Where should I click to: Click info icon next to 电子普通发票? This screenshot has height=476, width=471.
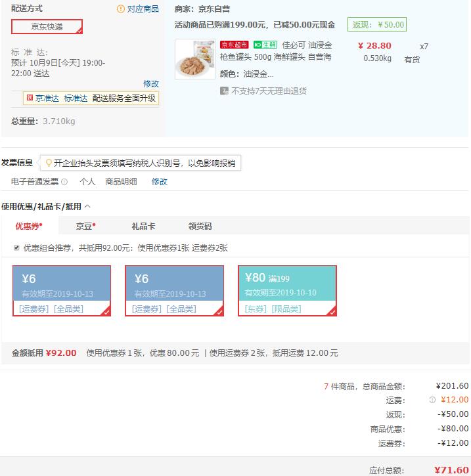tap(64, 182)
